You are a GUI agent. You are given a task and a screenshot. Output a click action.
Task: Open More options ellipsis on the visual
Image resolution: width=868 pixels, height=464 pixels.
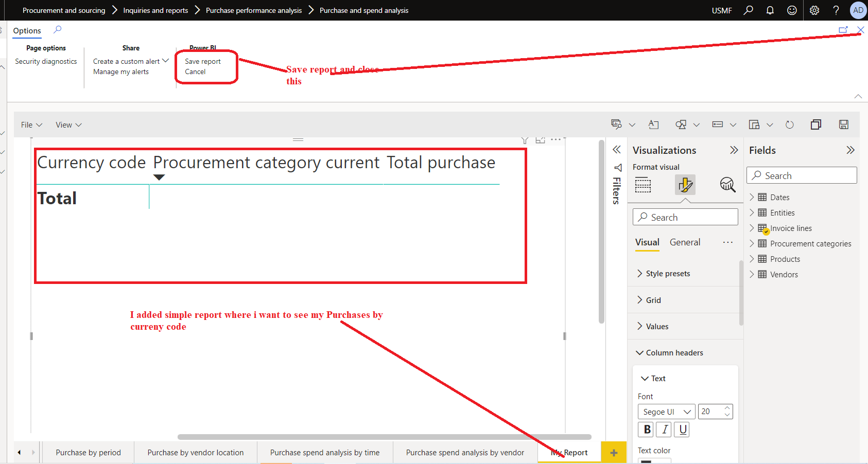tap(556, 139)
